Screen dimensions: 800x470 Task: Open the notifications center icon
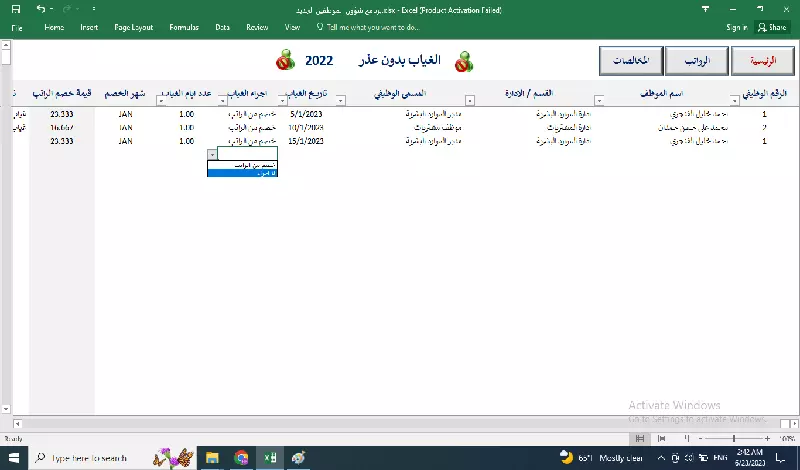(x=780, y=458)
